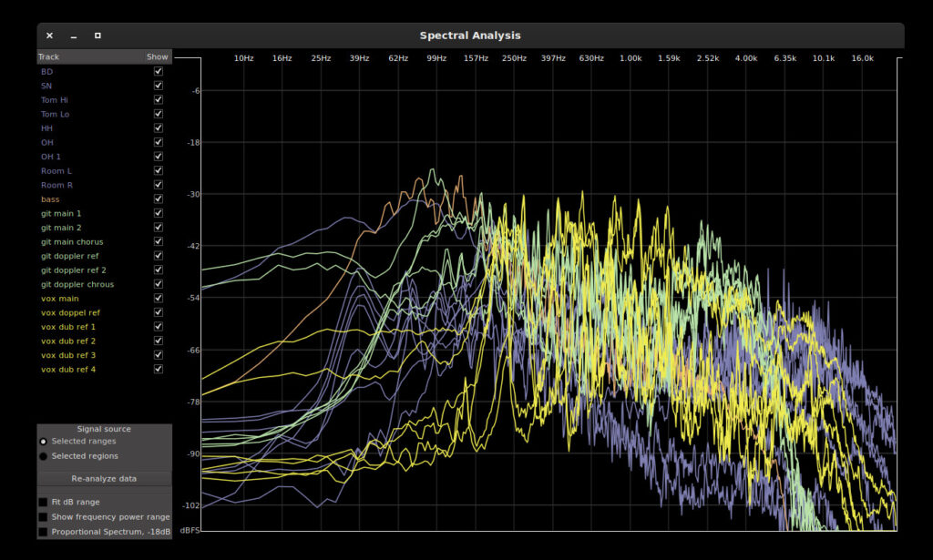Select the 'vox main' track name

(59, 299)
